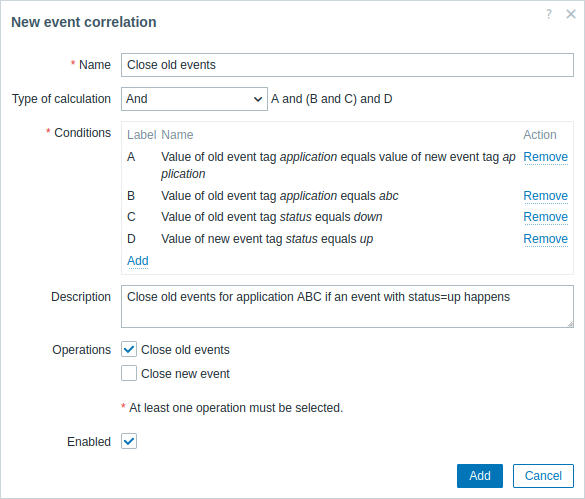The image size is (585, 499).
Task: Grab the Description textarea resize handle
Action: coord(570,324)
